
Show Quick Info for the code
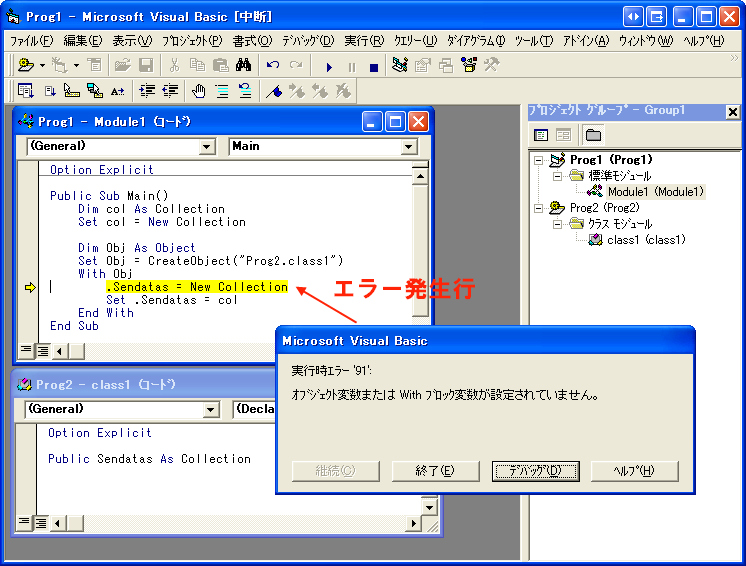pyautogui.click(x=72, y=90)
